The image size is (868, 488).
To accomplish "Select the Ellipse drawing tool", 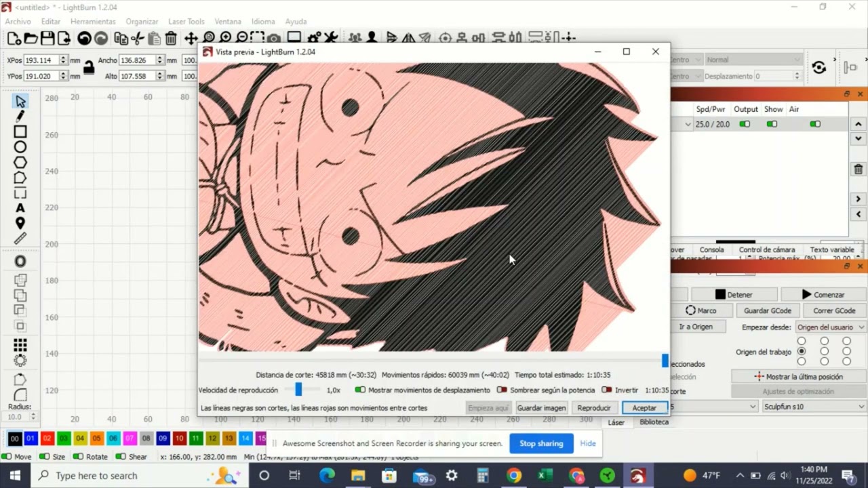I will point(20,147).
